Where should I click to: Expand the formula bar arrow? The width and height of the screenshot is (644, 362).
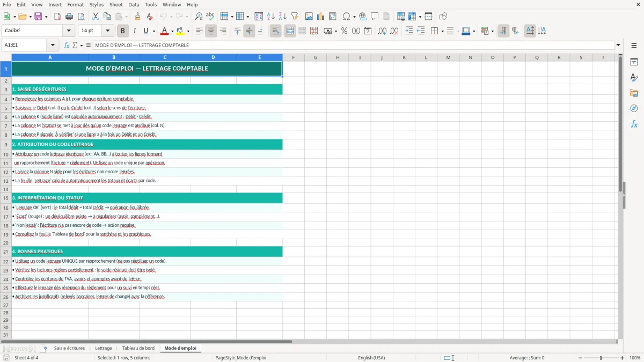tap(618, 45)
